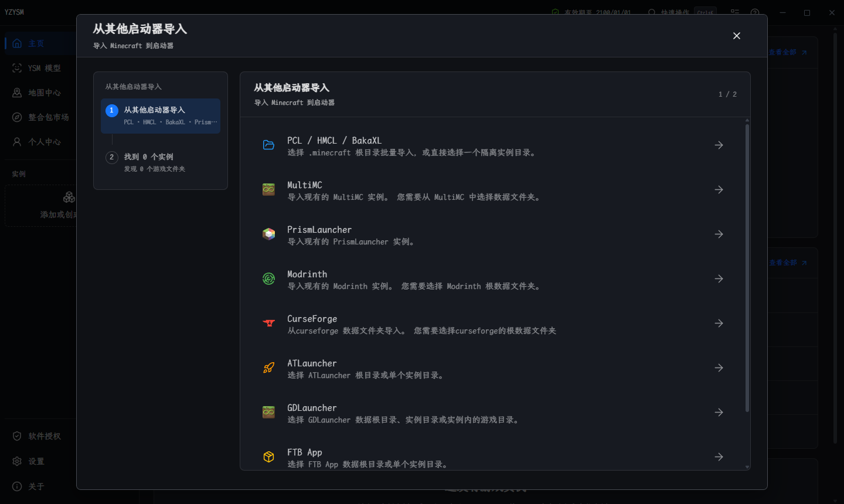Choose the GDLauncher import option
The width and height of the screenshot is (844, 504).
pos(493,413)
